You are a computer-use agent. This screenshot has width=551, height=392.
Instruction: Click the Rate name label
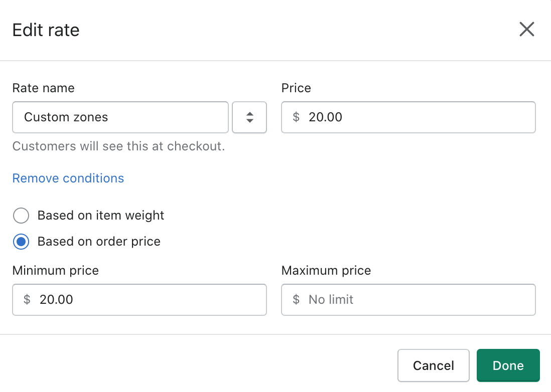pos(44,88)
